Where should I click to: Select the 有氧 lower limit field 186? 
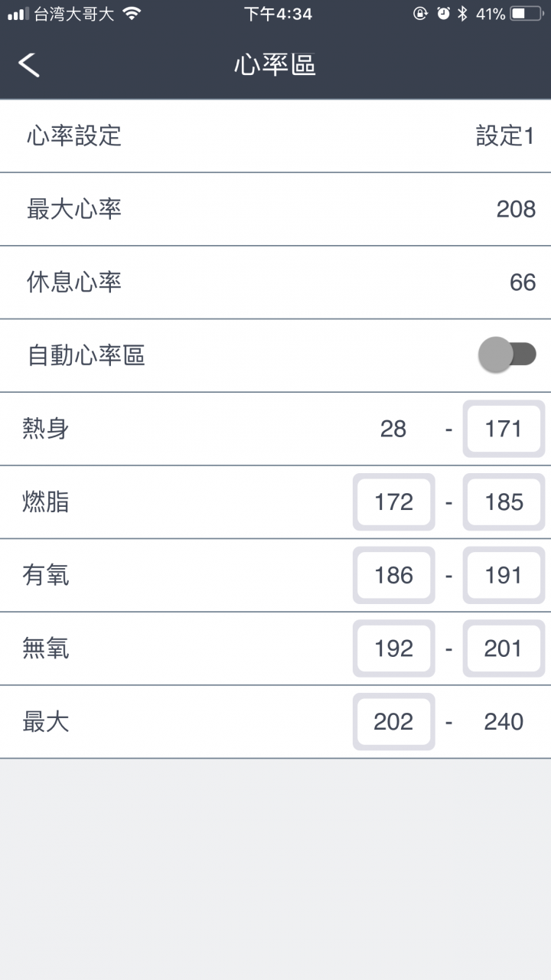click(393, 576)
